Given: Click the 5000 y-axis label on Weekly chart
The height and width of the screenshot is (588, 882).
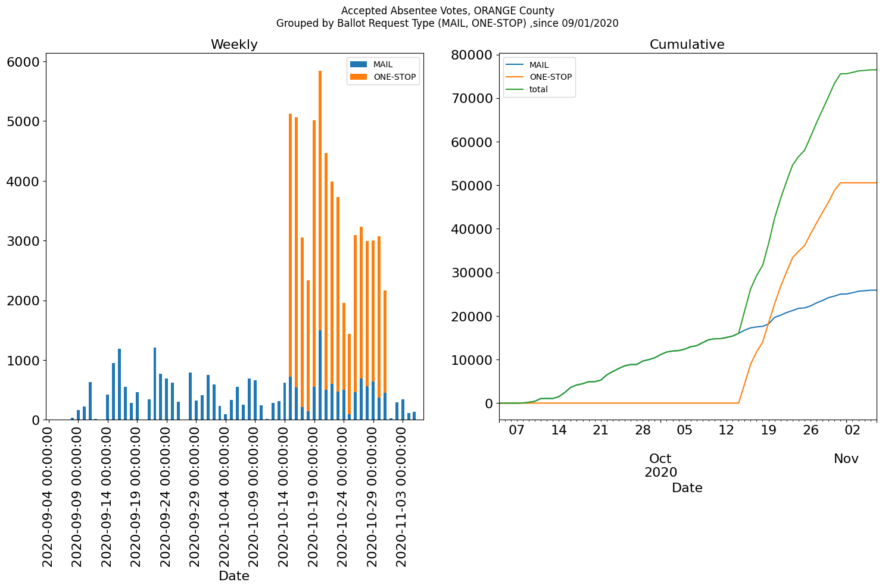Looking at the screenshot, I should pos(22,121).
